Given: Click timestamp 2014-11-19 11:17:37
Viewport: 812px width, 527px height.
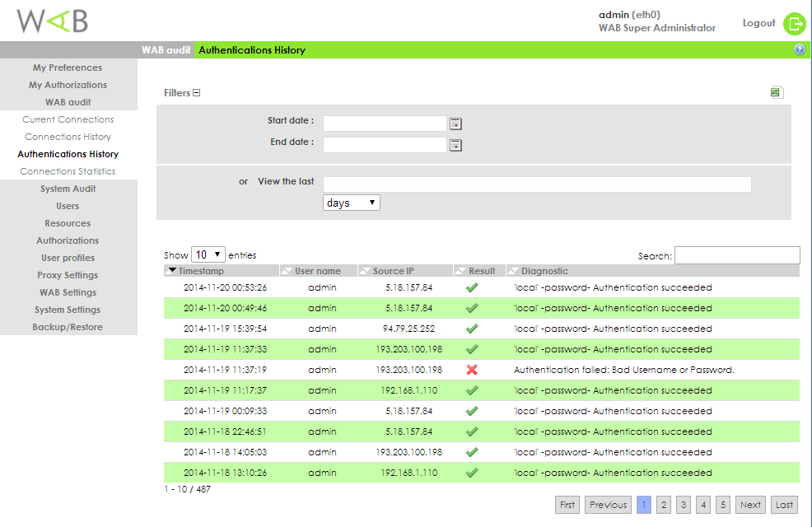Looking at the screenshot, I should 226,390.
